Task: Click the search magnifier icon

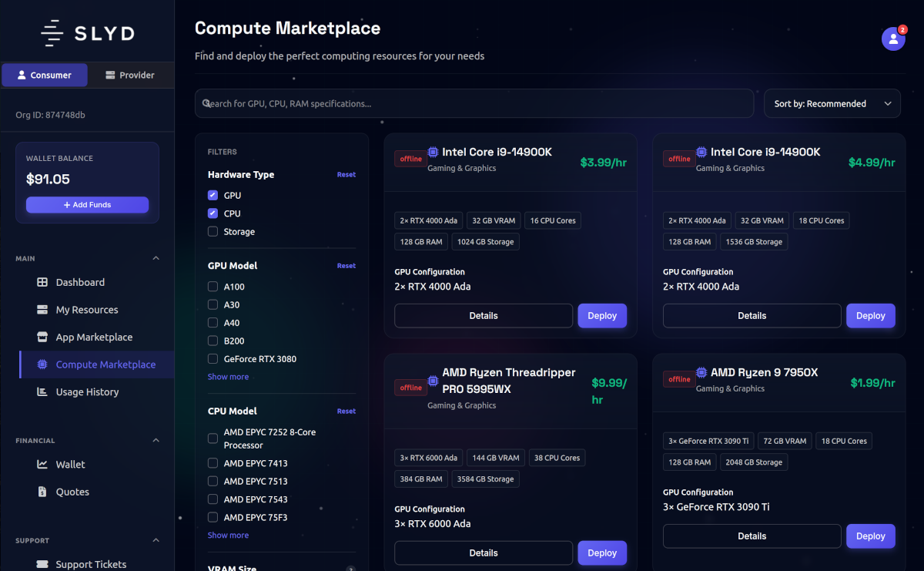Action: tap(206, 103)
